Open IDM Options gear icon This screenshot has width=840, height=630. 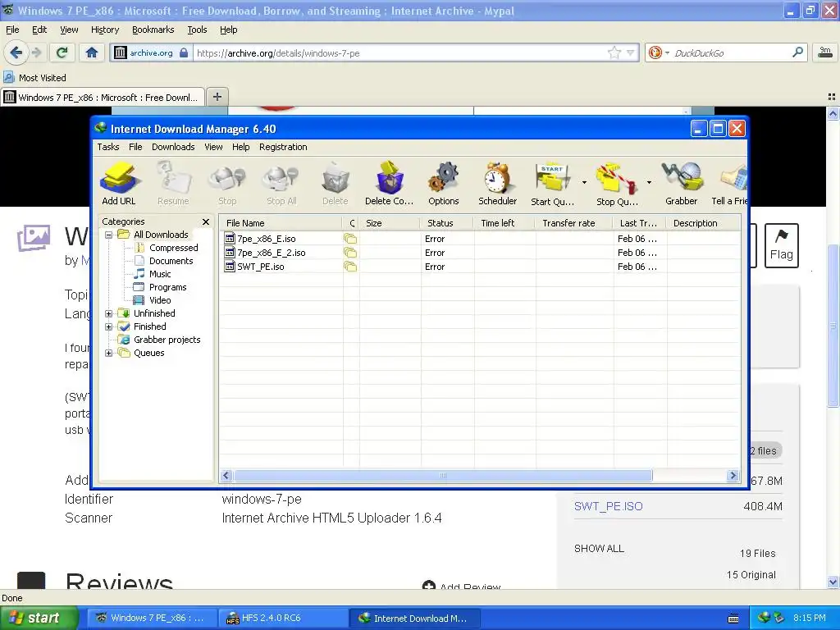444,184
